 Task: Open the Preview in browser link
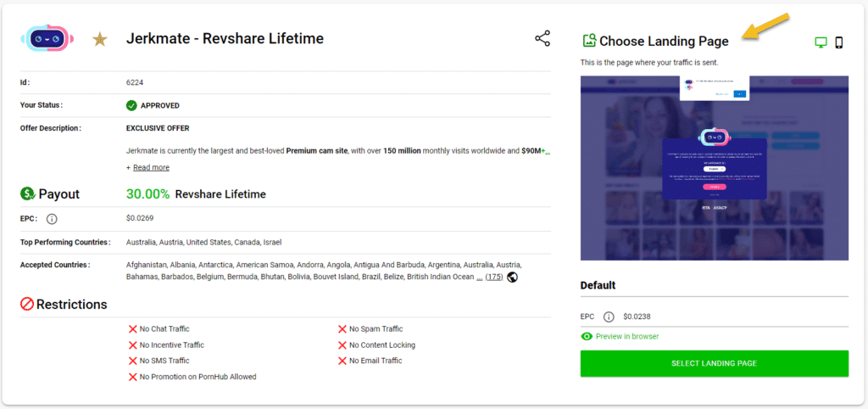coord(627,336)
